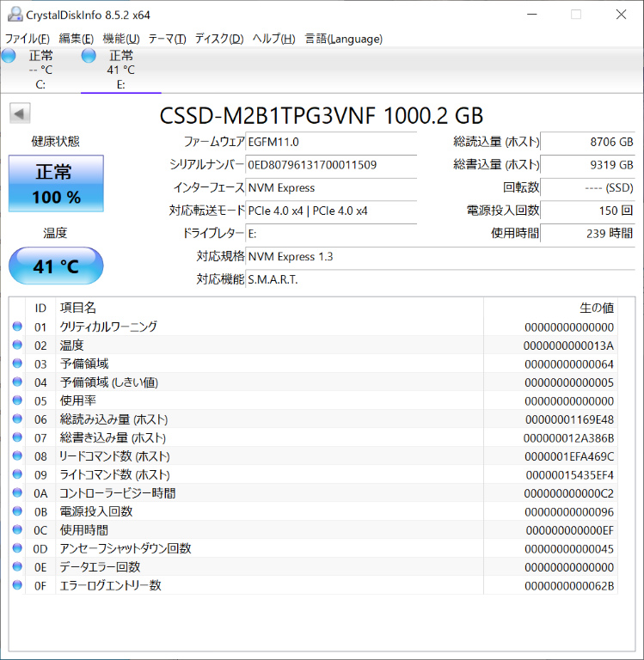Click the serial number field

tap(331, 165)
